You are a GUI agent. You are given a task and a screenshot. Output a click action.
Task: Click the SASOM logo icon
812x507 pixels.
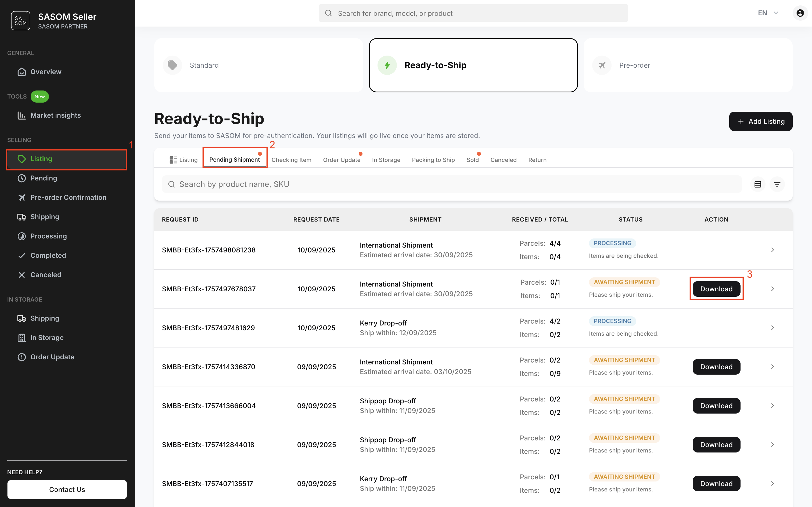tap(20, 21)
